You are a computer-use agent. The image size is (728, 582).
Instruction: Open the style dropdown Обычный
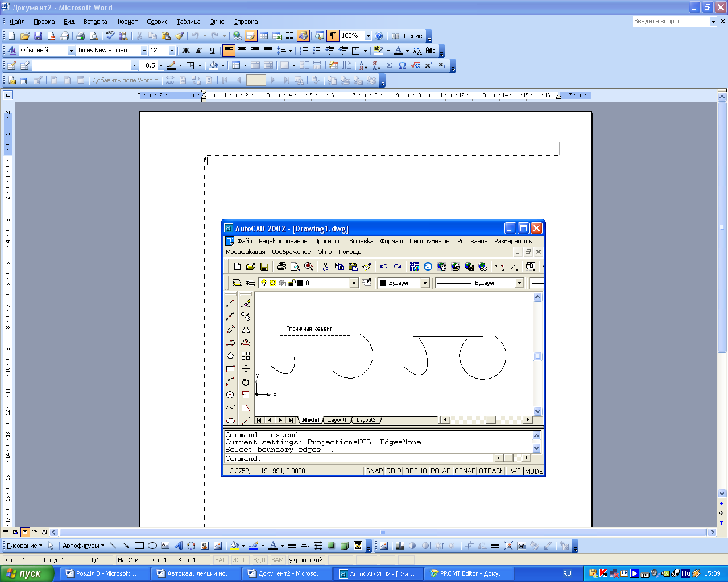[x=71, y=51]
